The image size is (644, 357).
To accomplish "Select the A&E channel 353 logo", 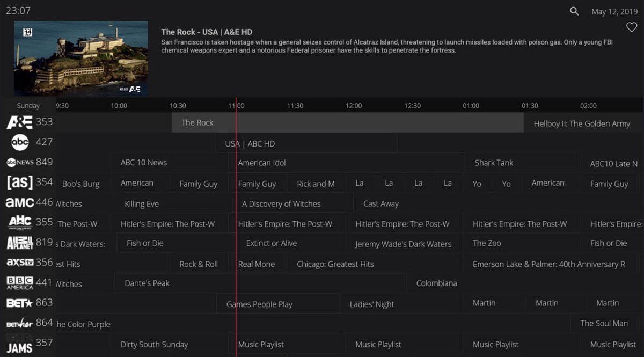I will click(x=19, y=122).
